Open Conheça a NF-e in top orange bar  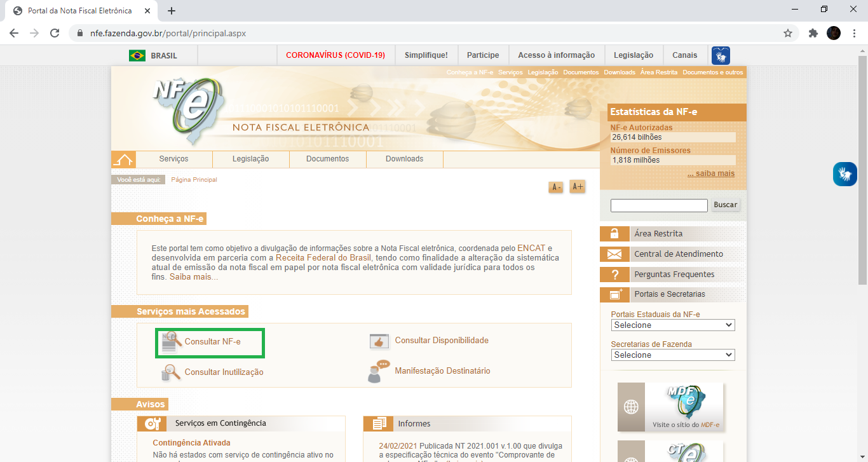pos(470,72)
